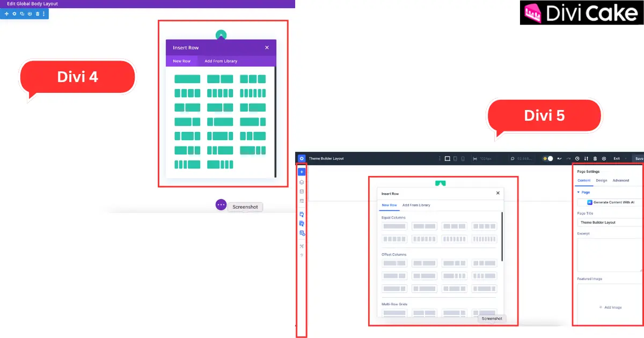
Task: Choose the first Multi-Row Grids layout thumbnail
Action: tap(394, 312)
